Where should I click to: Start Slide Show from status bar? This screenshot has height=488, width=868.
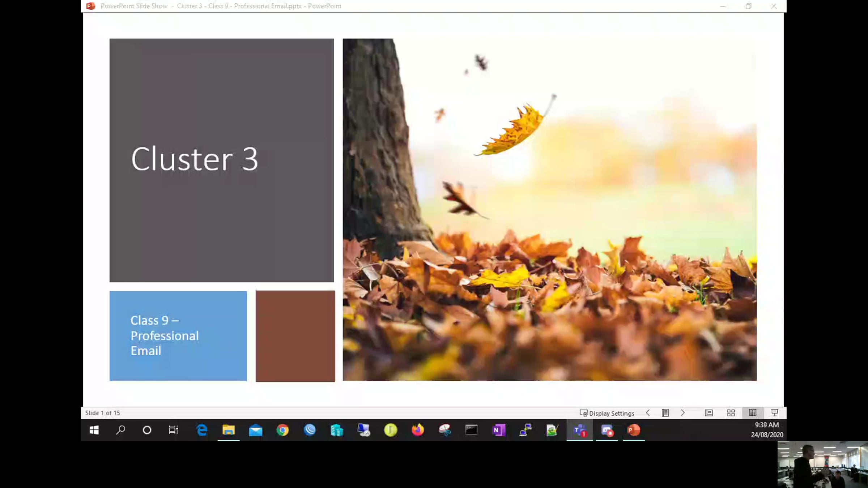775,413
